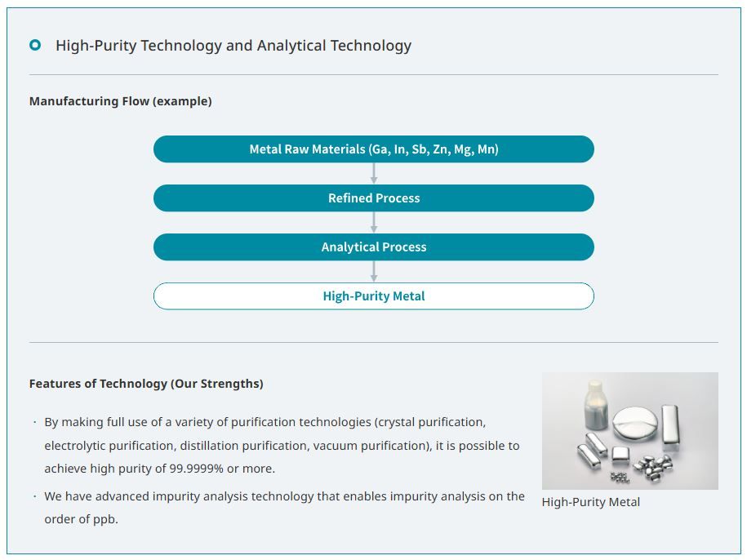Click the sentence starting 'By making full use'
Image resolution: width=747 pixels, height=560 pixels.
click(x=265, y=423)
